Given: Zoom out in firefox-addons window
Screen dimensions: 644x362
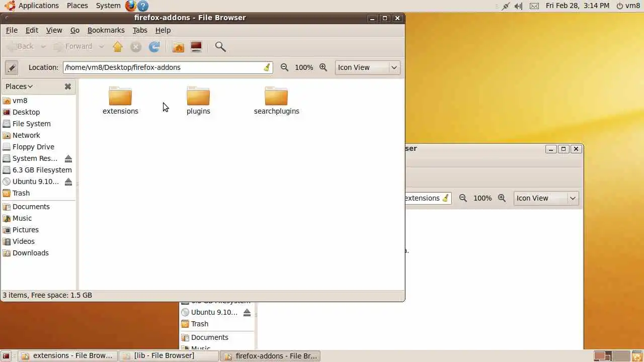Looking at the screenshot, I should (285, 67).
